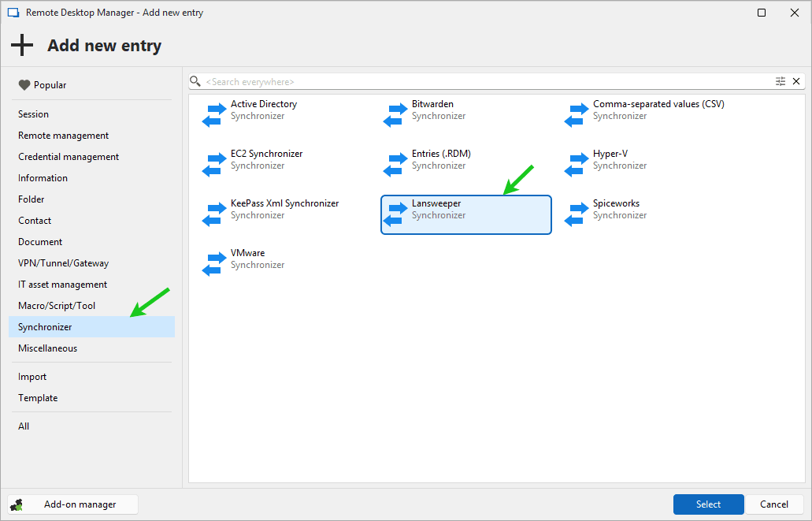
Task: Open search filter options icon
Action: click(780, 81)
